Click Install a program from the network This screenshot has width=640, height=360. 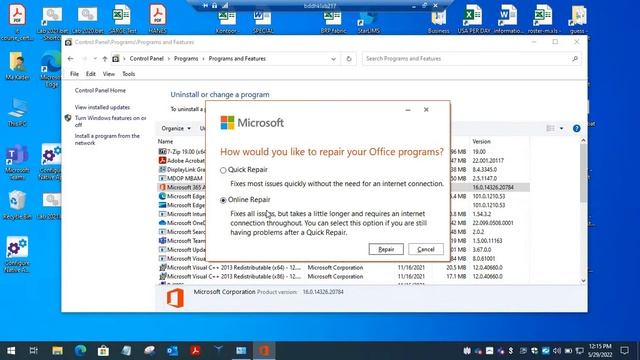tap(107, 139)
